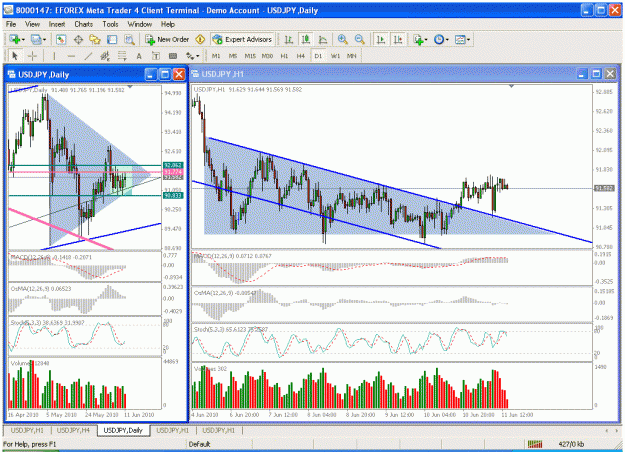
Task: Select the MN timeframe button
Action: (x=352, y=56)
